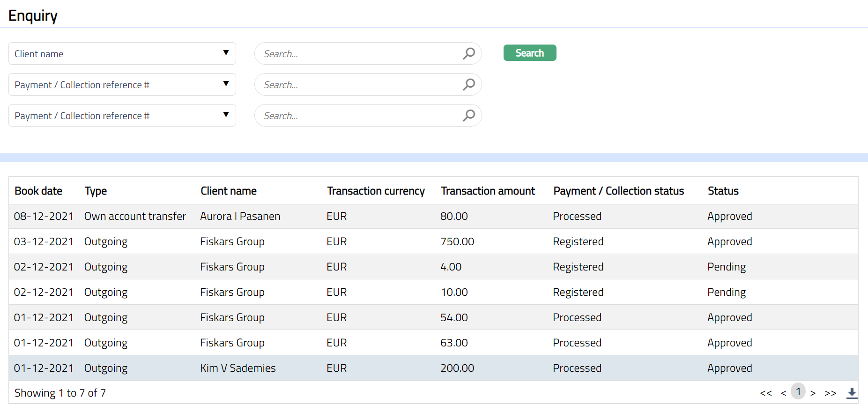Click the Payment / Collection status column header
This screenshot has height=413, width=868.
(618, 191)
